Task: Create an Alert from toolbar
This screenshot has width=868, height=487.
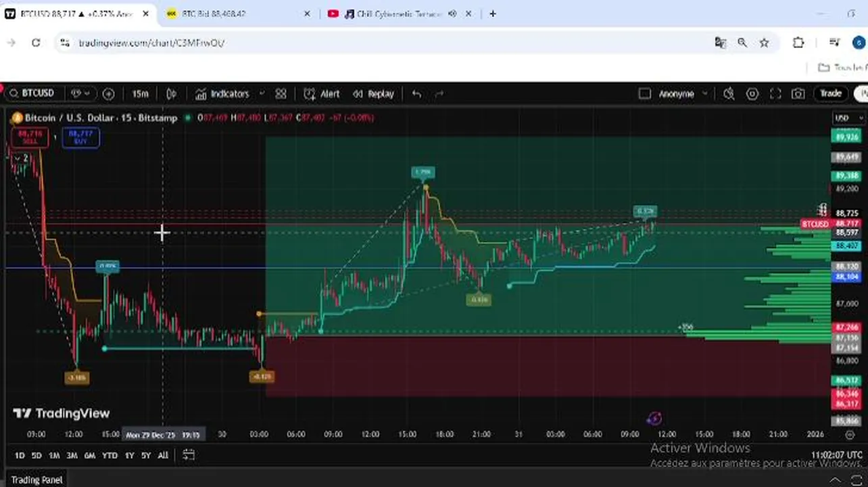Action: [322, 94]
